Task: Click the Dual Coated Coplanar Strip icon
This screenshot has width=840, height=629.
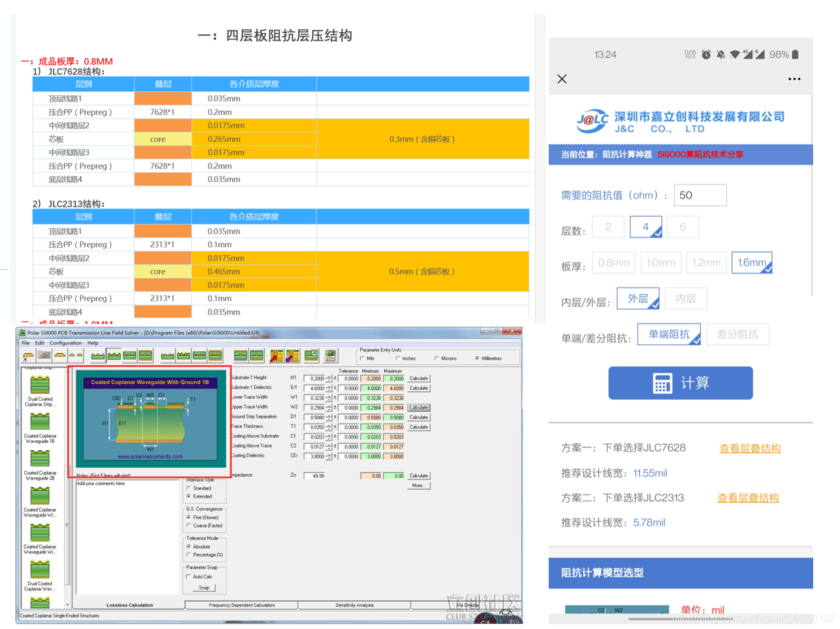Action: (x=40, y=386)
